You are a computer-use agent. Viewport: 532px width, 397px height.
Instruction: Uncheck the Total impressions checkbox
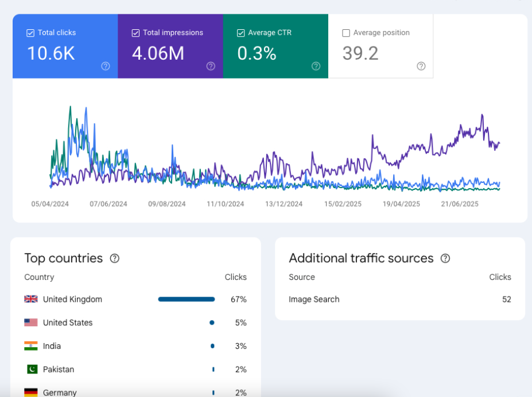coord(135,33)
